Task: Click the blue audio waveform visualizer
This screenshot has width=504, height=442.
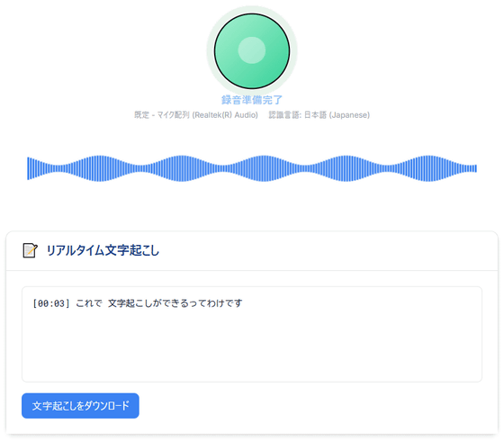Action: [x=252, y=168]
